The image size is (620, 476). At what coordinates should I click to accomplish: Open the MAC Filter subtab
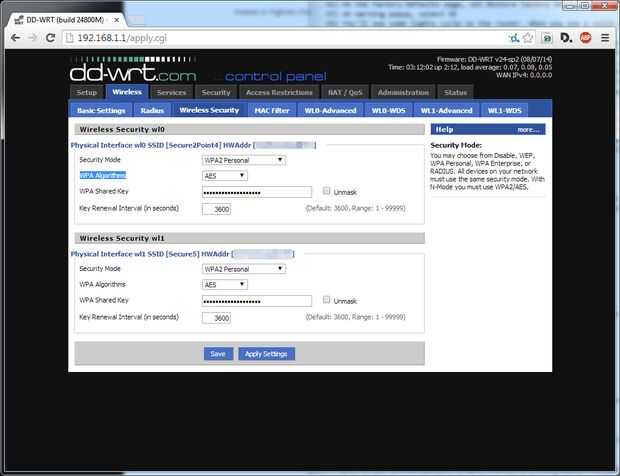click(272, 110)
